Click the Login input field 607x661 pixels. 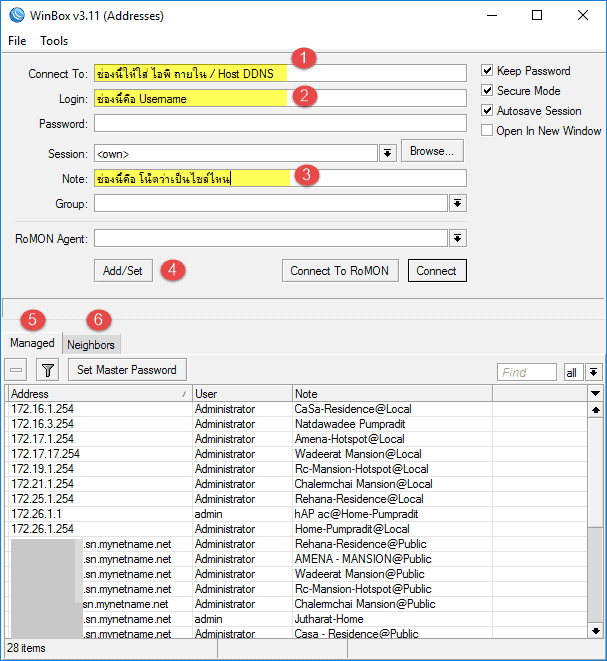click(280, 98)
